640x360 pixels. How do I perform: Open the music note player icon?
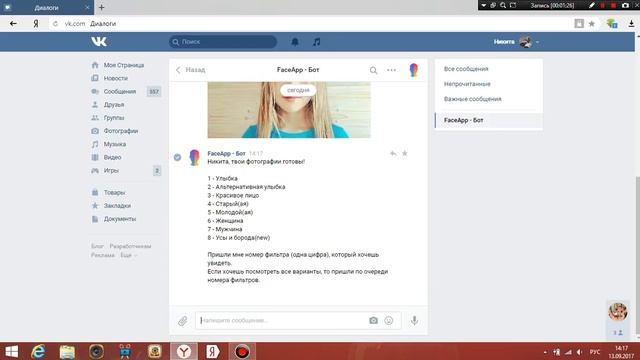[x=316, y=42]
